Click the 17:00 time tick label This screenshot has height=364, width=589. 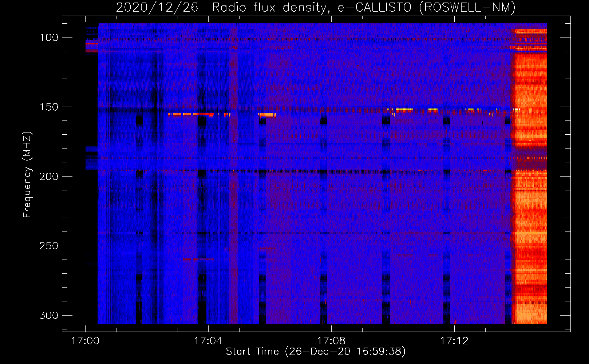pos(85,341)
